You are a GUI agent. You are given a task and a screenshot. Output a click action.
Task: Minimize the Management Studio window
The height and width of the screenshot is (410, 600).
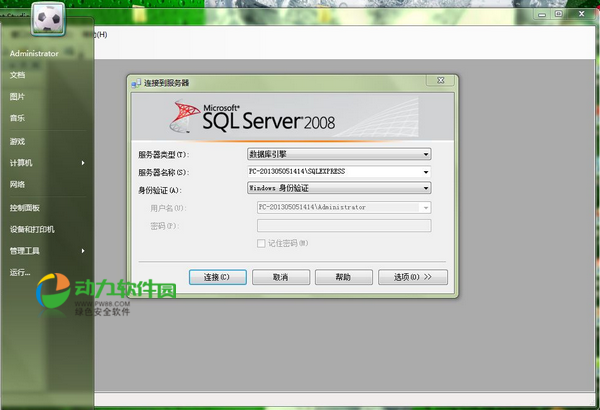pyautogui.click(x=542, y=15)
